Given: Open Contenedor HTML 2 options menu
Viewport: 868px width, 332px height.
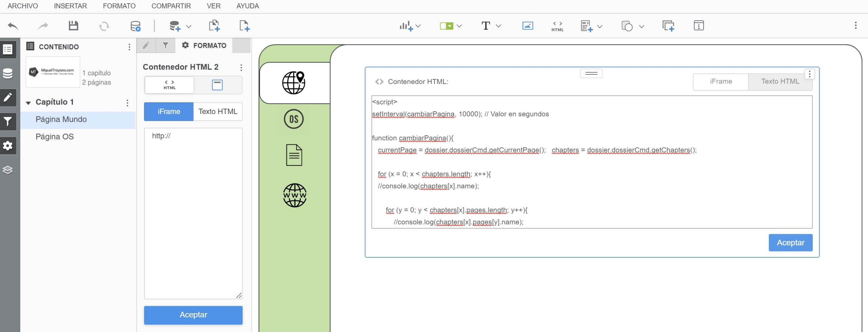Looking at the screenshot, I should click(241, 68).
